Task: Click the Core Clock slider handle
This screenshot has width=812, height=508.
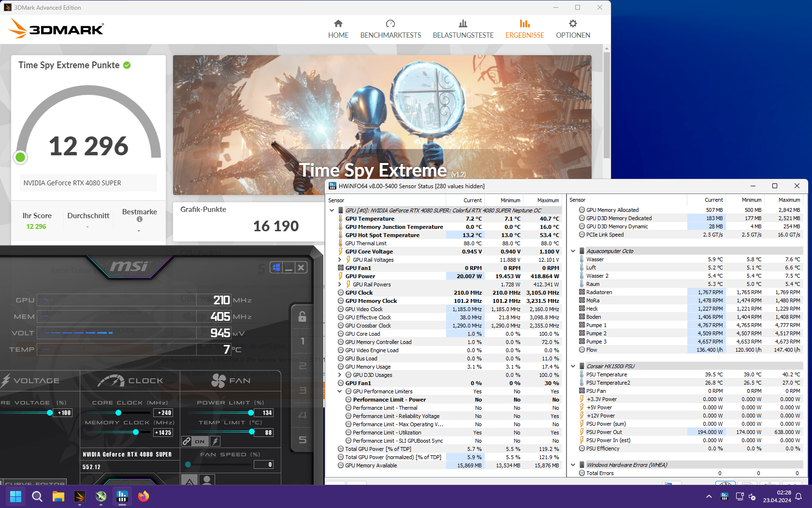Action: [118, 413]
